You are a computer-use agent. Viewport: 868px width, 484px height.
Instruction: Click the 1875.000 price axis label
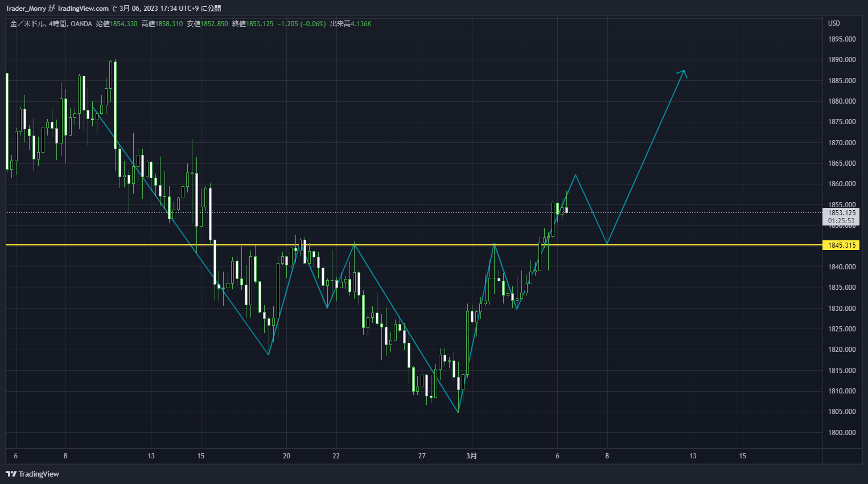tap(842, 122)
